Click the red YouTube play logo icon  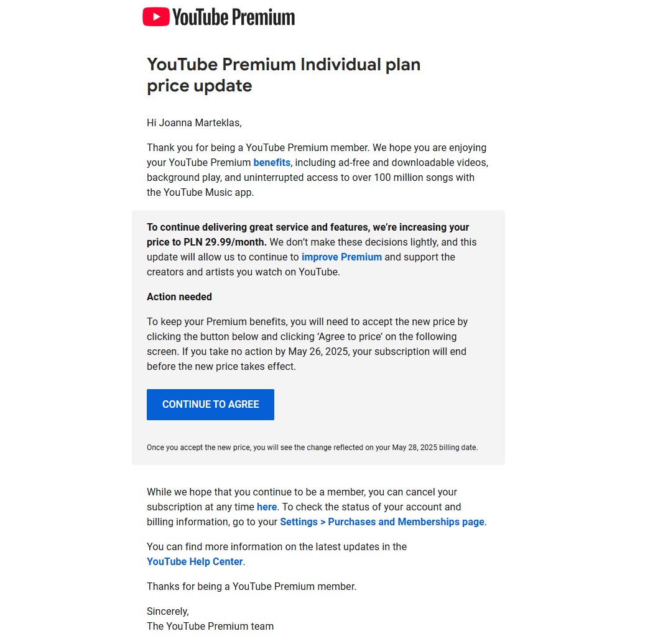click(x=156, y=17)
